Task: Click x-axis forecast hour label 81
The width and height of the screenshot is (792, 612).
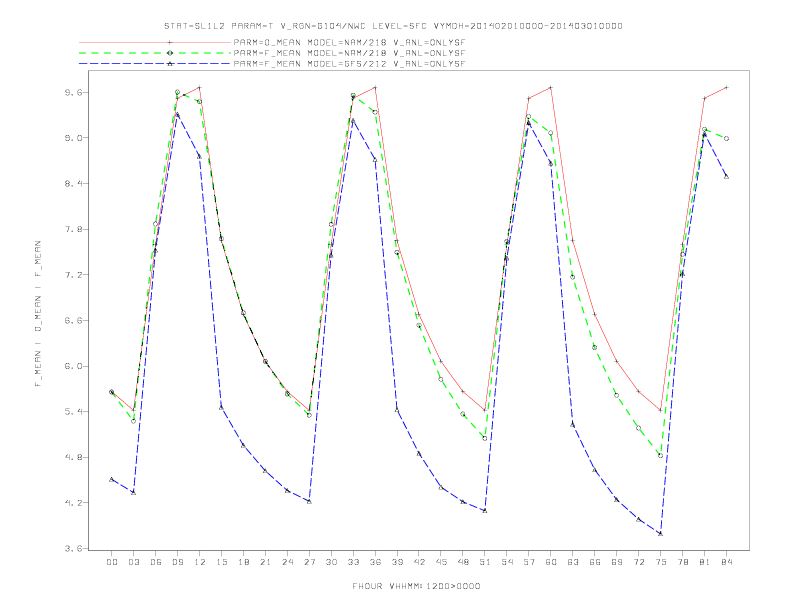Action: click(705, 562)
